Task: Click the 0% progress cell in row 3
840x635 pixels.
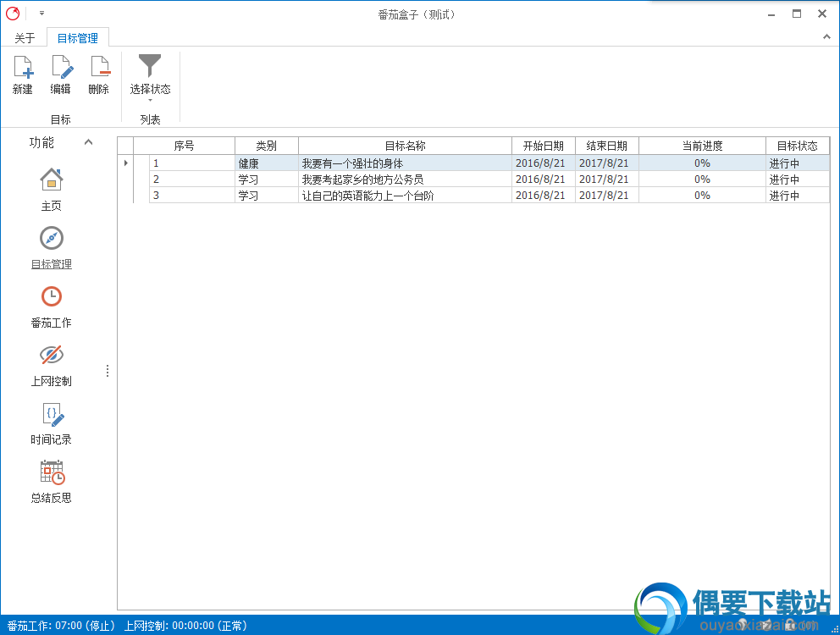Action: [x=702, y=196]
